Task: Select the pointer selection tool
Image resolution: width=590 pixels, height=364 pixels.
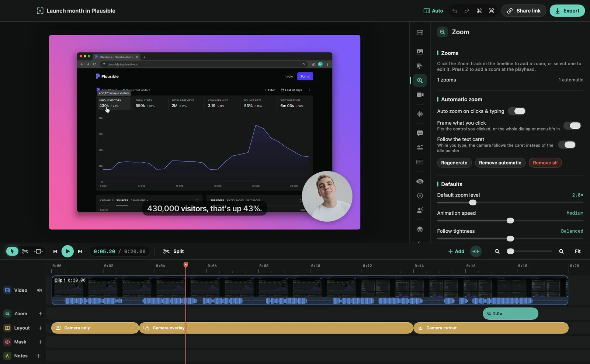Action: (12, 251)
